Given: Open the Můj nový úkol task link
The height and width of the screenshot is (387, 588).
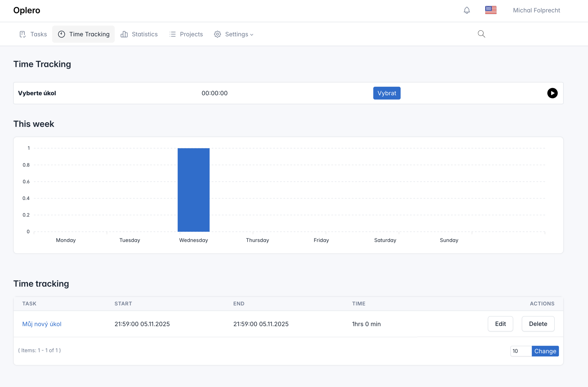Looking at the screenshot, I should point(42,324).
